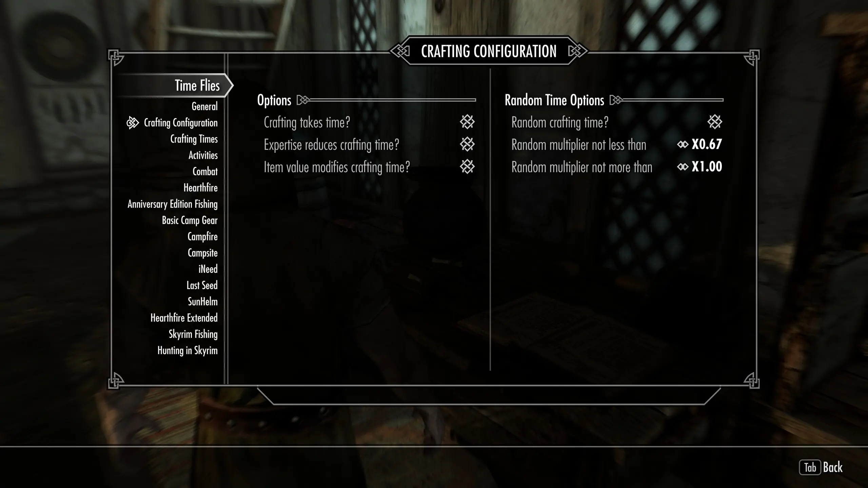The height and width of the screenshot is (488, 868).
Task: Click the toggle icon for Crafting takes time
Action: pos(467,122)
